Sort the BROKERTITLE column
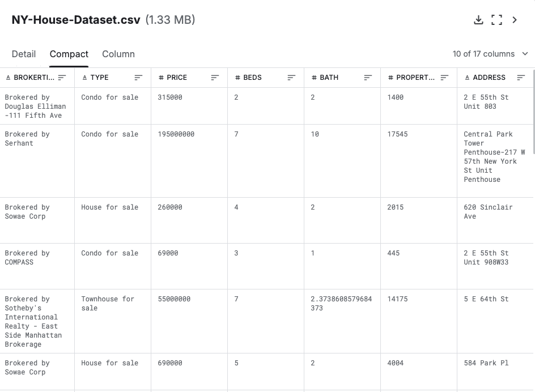The height and width of the screenshot is (392, 535). [62, 78]
